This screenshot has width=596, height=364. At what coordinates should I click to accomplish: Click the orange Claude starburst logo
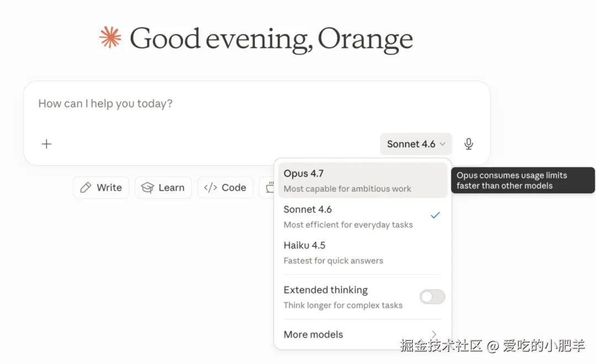click(x=110, y=38)
